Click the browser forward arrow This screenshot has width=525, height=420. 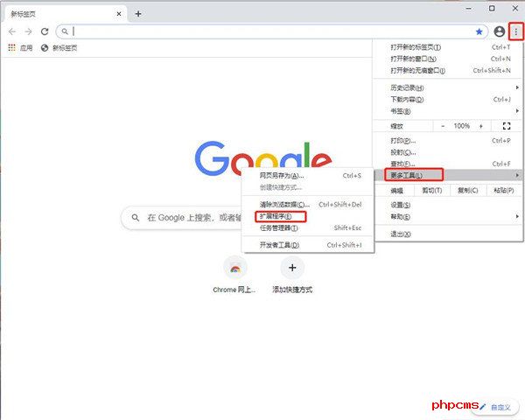(x=29, y=31)
